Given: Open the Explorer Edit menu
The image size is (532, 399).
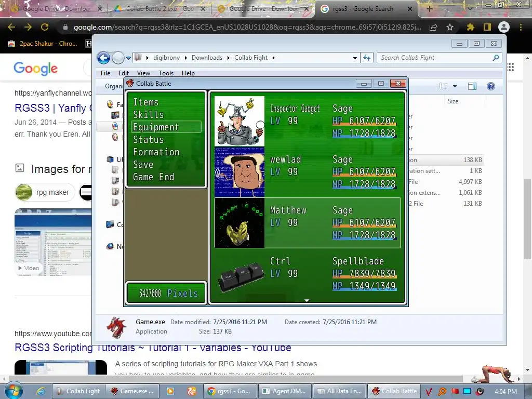Looking at the screenshot, I should coord(124,73).
